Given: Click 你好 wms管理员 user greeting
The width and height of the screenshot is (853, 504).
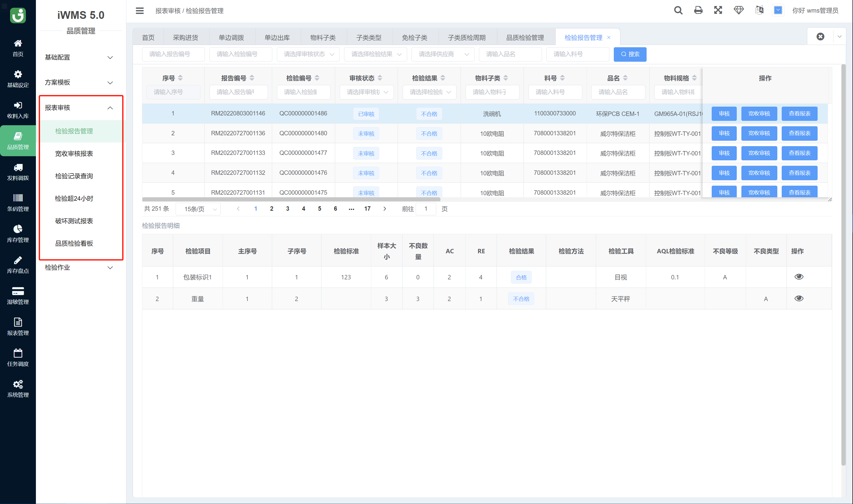Looking at the screenshot, I should tap(815, 11).
